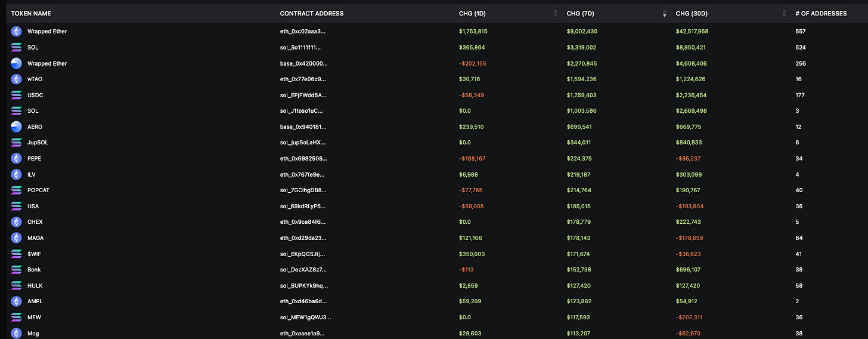Click the 524 addresses count
The height and width of the screenshot is (339, 868).
(x=801, y=47)
